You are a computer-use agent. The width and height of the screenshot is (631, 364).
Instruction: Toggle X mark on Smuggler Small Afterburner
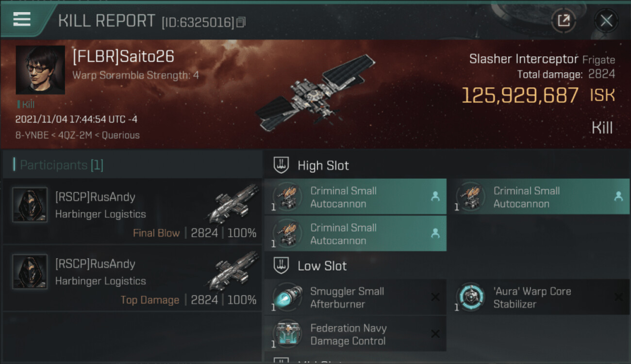click(x=435, y=297)
